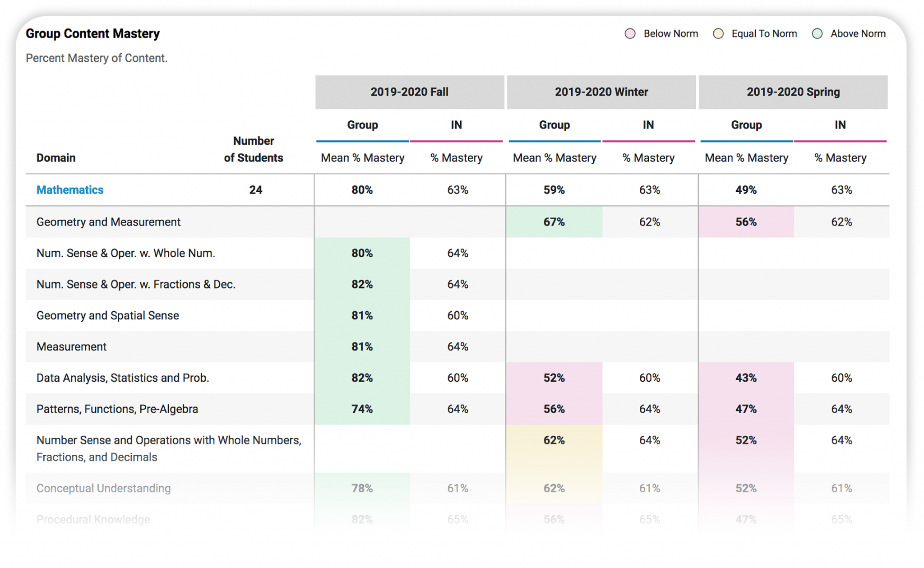The width and height of the screenshot is (924, 568).
Task: Click the Spring IN % Mastery header
Action: (840, 158)
